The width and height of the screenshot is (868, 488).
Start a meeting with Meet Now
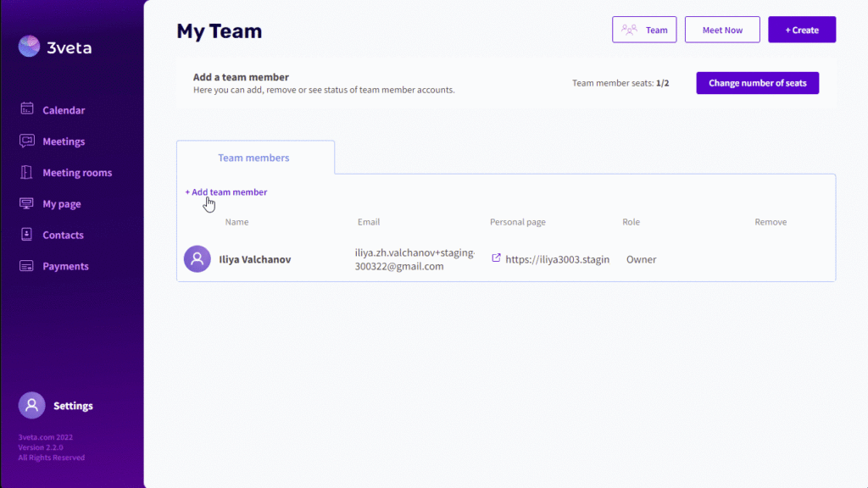click(722, 30)
